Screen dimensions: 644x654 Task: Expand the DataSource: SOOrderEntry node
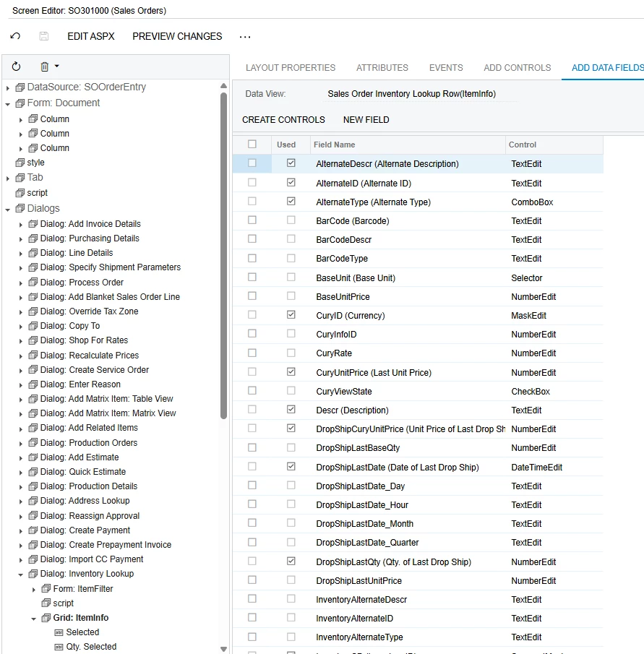pyautogui.click(x=7, y=88)
